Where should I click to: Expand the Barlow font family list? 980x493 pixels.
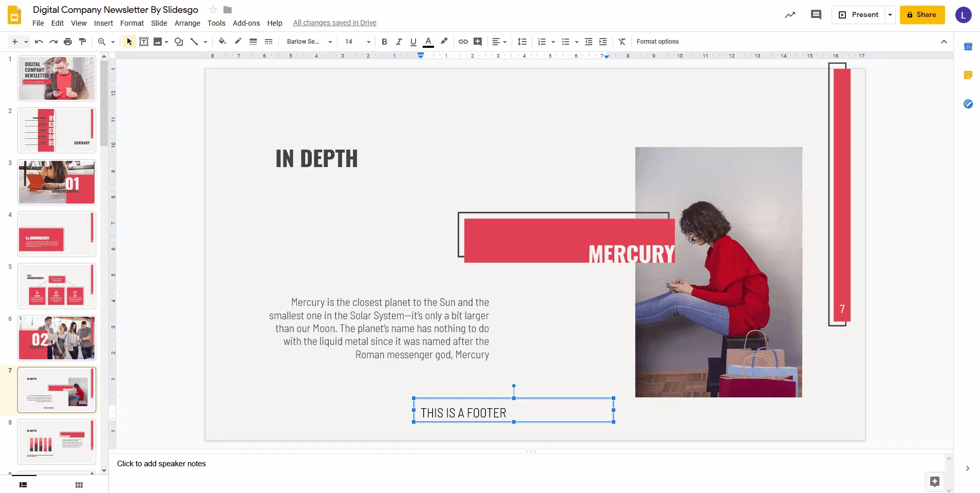329,42
